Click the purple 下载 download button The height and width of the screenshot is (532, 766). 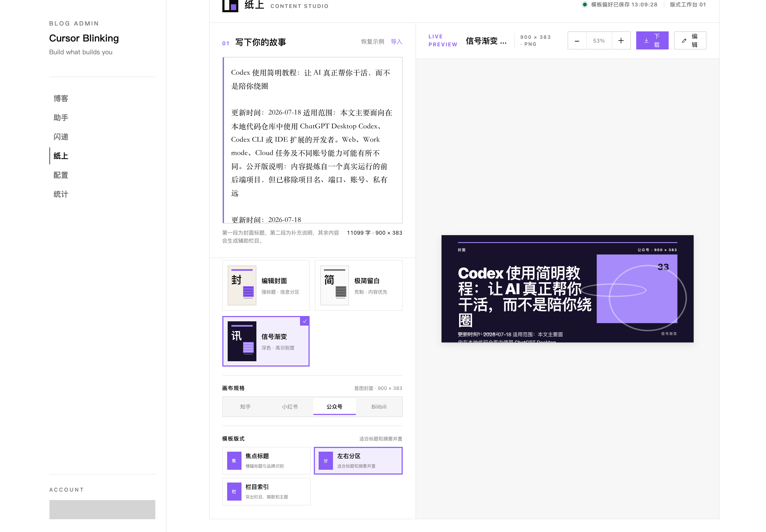pos(652,41)
